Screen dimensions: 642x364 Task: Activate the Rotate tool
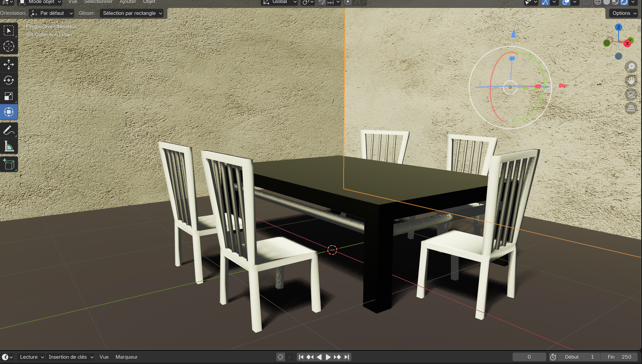point(9,80)
